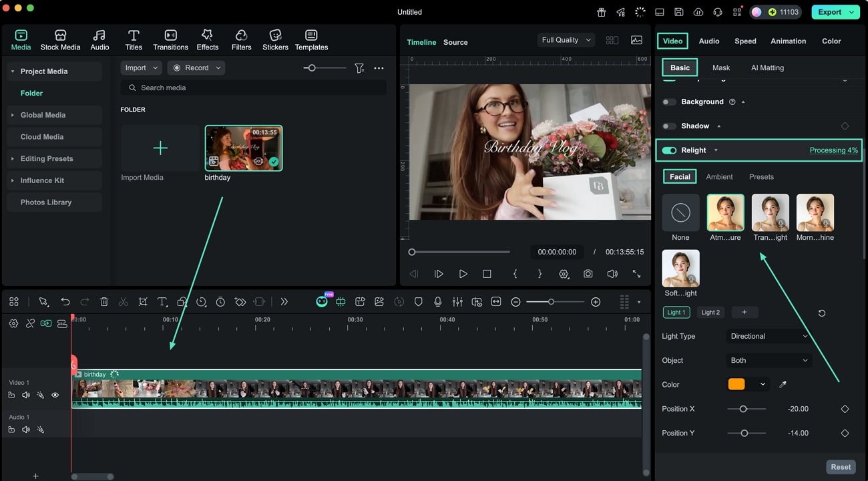Switch to the Ambient relight tab
This screenshot has height=481, width=868.
click(719, 177)
